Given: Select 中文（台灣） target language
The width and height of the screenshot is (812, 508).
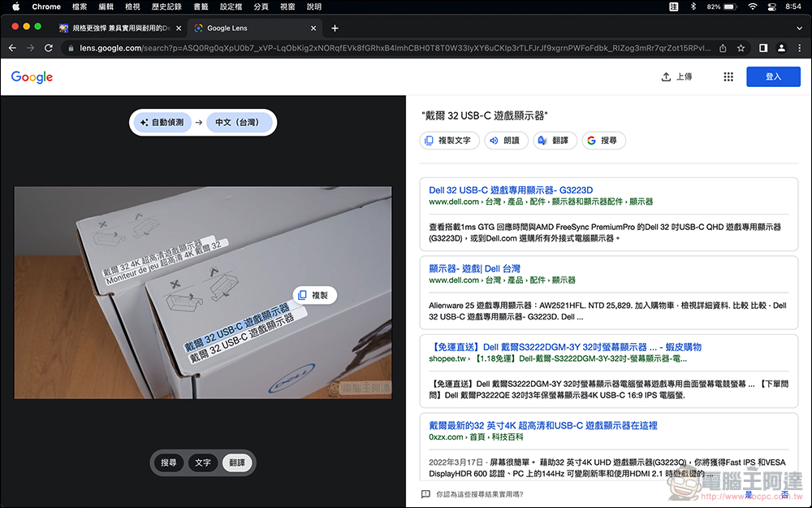Looking at the screenshot, I should tap(240, 123).
